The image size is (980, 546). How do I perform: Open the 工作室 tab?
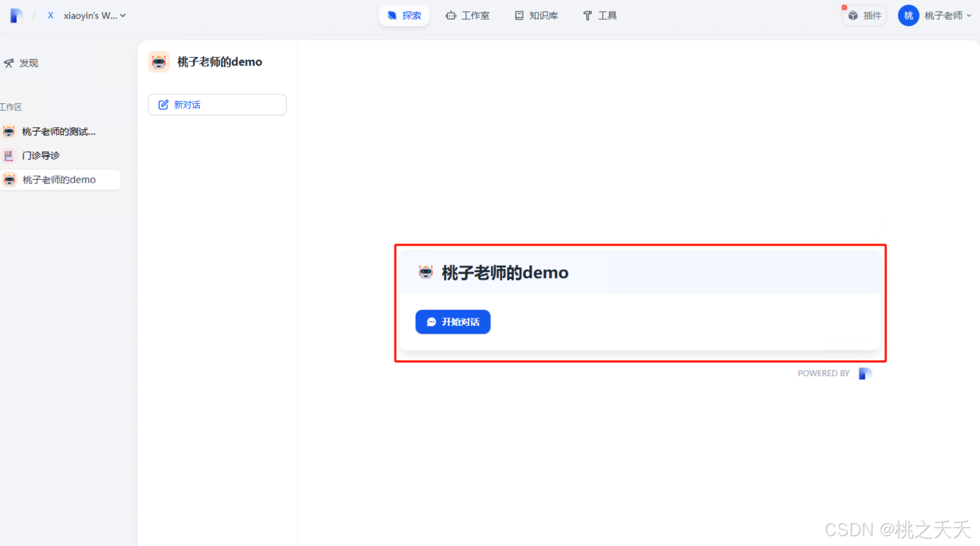pos(468,16)
